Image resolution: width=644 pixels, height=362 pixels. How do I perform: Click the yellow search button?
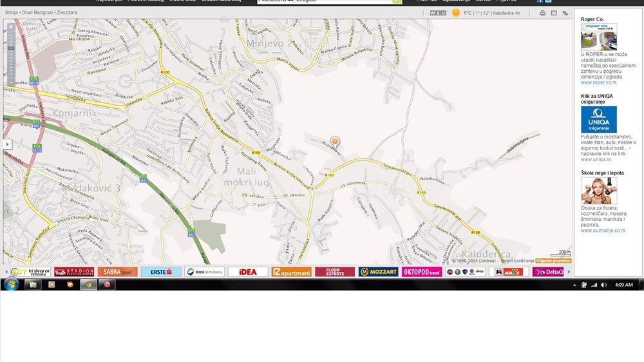397,1
